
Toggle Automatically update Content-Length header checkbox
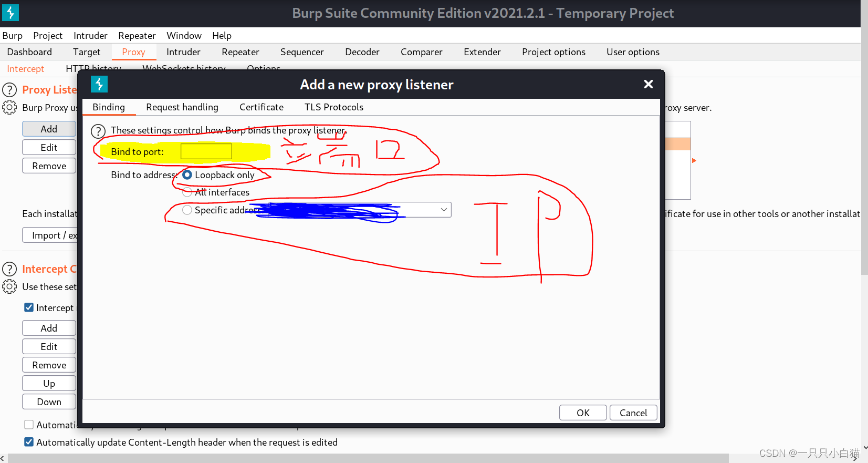29,442
